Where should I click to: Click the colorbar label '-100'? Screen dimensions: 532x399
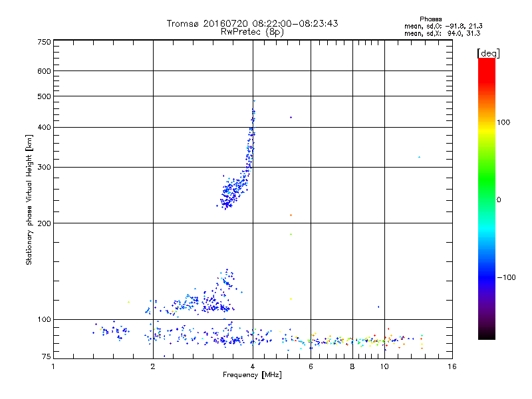pyautogui.click(x=507, y=277)
